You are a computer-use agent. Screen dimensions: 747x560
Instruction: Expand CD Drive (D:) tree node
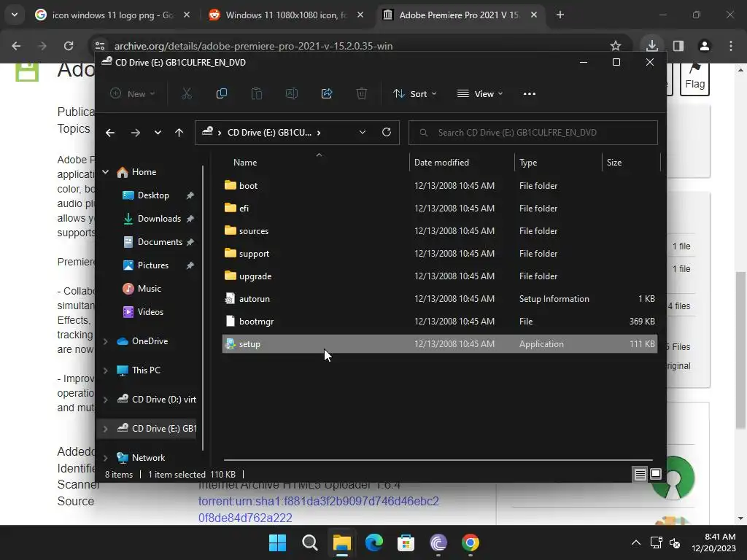click(105, 400)
